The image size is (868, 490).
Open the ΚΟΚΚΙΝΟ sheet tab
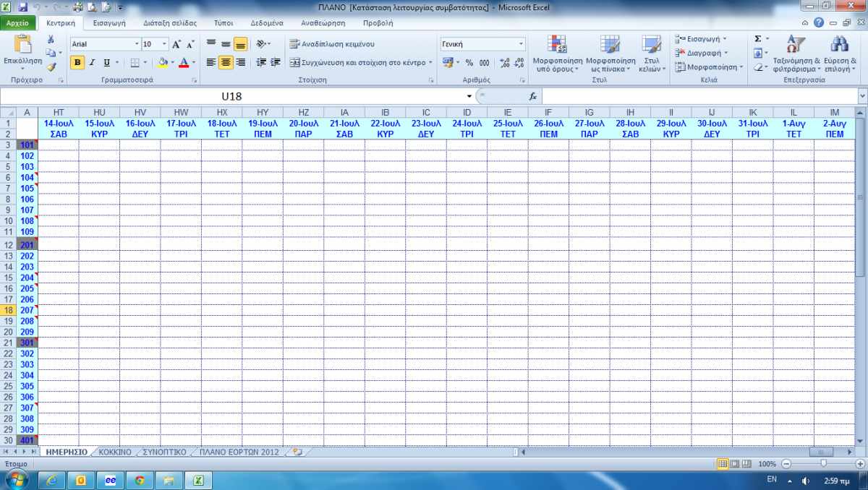coord(116,452)
